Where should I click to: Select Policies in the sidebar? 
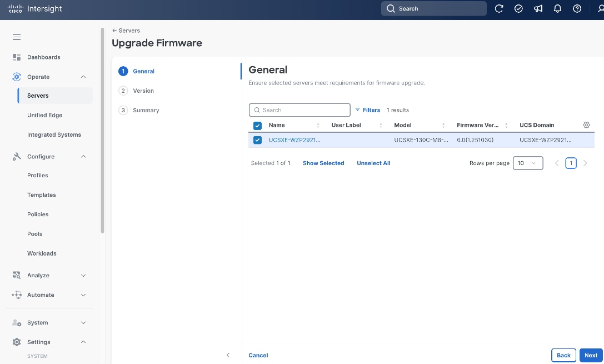pyautogui.click(x=38, y=214)
